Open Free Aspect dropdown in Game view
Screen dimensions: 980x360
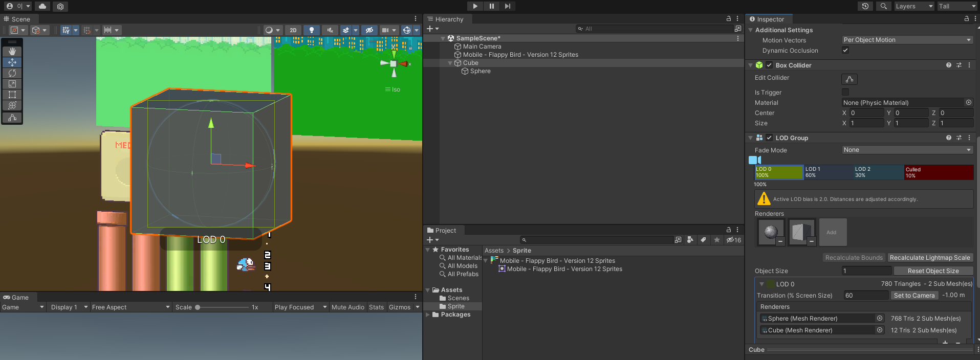(131, 307)
